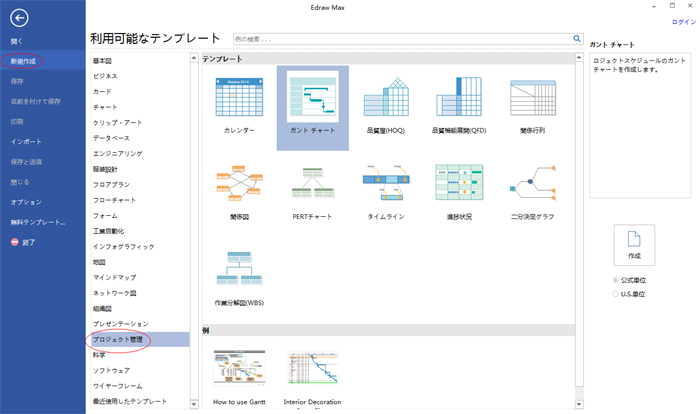This screenshot has height=414, width=700.
Task: Choose the QFD template icon
Action: [x=459, y=96]
